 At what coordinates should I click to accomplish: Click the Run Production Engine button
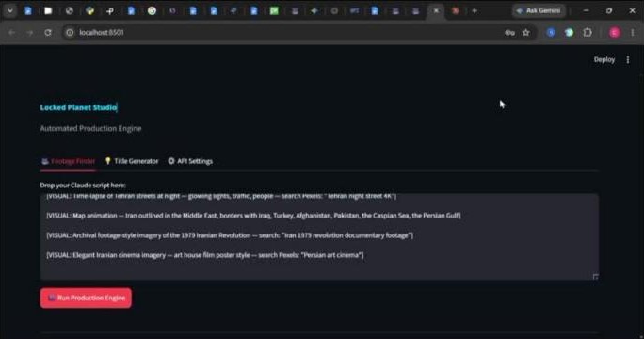tap(86, 298)
